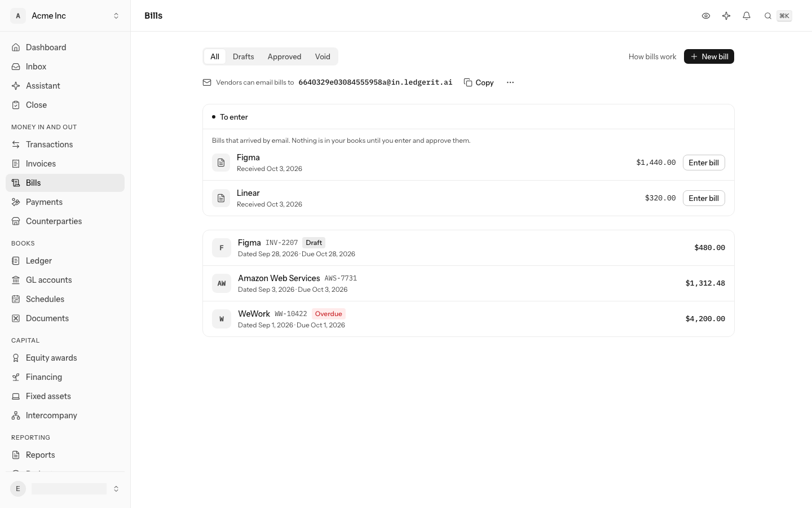Toggle the eye visibility icon in header

point(705,16)
